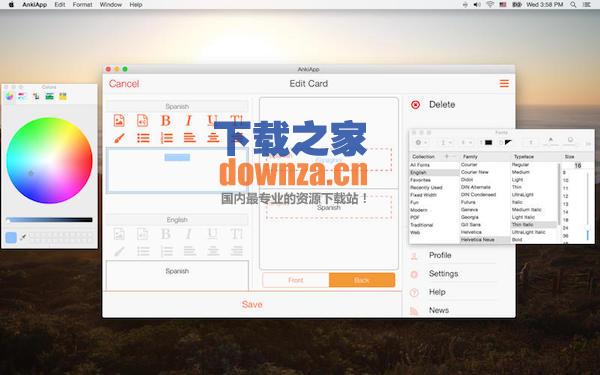Image resolution: width=600 pixels, height=375 pixels.
Task: Switch to color palettes tab in Colors window
Action: [36, 96]
